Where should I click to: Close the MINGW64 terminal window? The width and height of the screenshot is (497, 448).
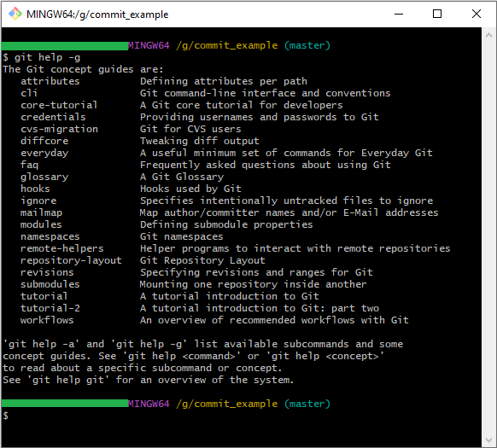pyautogui.click(x=477, y=14)
